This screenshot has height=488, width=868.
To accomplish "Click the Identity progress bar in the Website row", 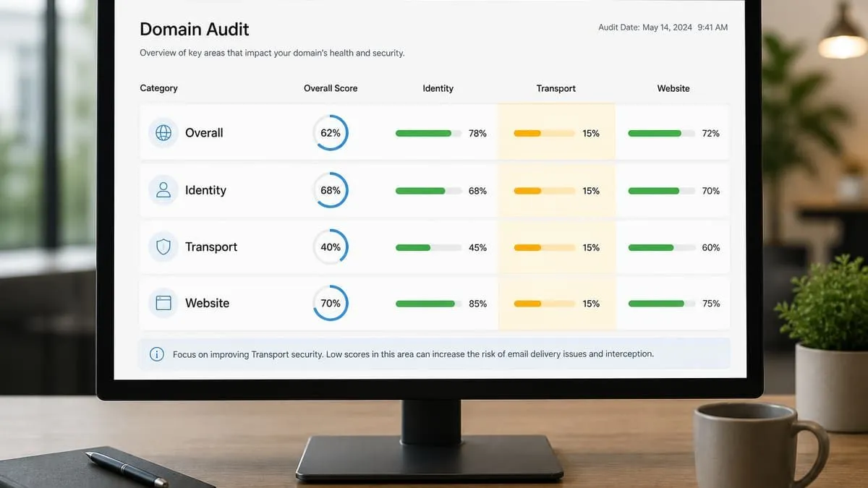I will coord(429,304).
